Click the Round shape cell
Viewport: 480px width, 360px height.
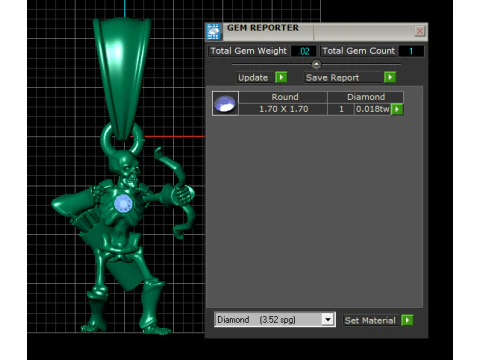[x=283, y=97]
